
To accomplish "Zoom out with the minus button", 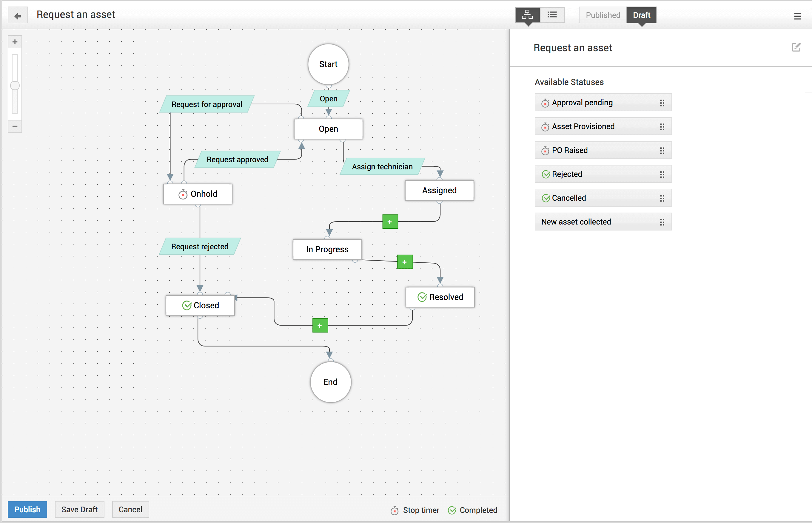I will [x=15, y=126].
